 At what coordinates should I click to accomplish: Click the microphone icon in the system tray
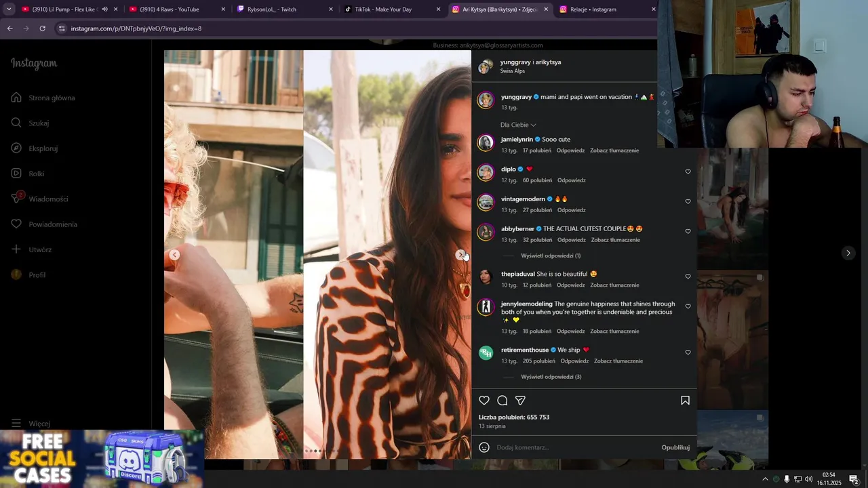(x=787, y=479)
